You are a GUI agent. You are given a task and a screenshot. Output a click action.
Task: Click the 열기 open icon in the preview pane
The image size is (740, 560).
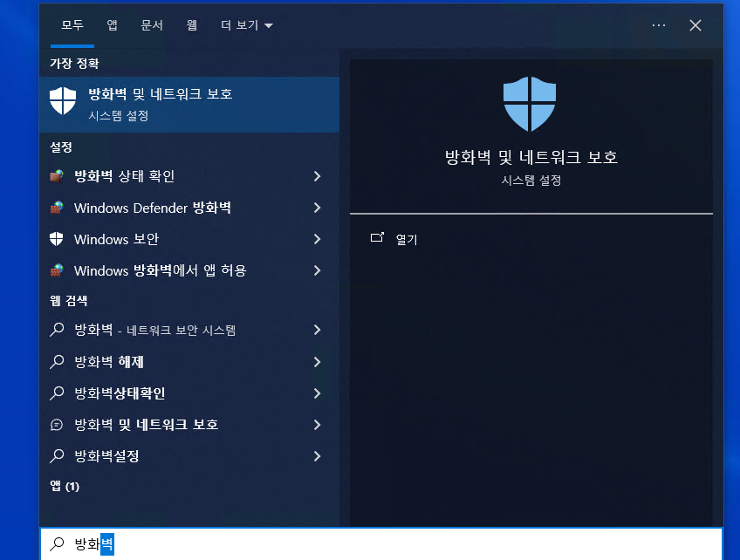click(377, 237)
